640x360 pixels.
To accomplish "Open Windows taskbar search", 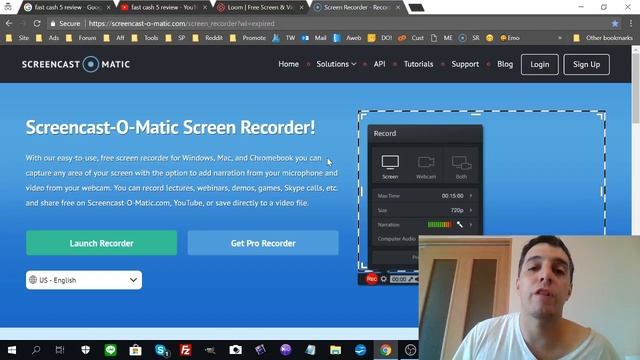I will click(x=36, y=350).
